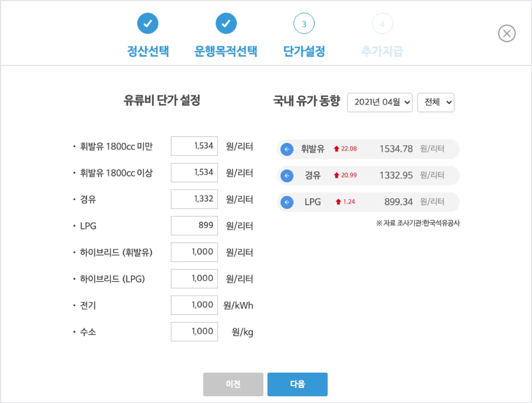Image resolution: width=532 pixels, height=403 pixels.
Task: Click the 휘발유 1800cc 미만 price field
Action: click(x=194, y=146)
